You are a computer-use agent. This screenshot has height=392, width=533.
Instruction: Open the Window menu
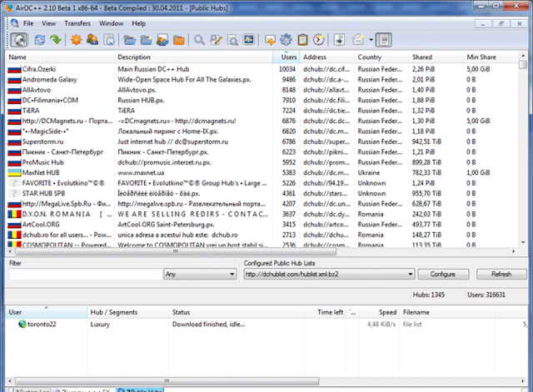coord(111,23)
